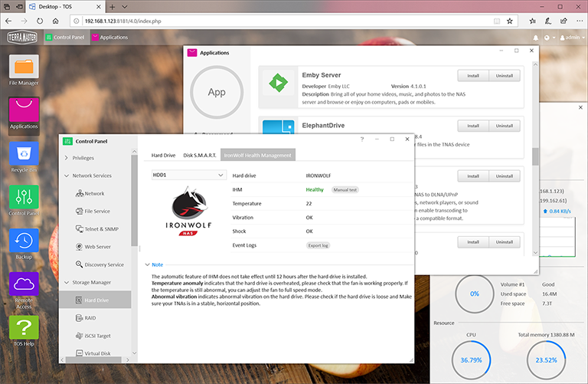This screenshot has height=384, width=588.
Task: Switch to Disk S.M.A.R.T. tab
Action: (x=200, y=155)
